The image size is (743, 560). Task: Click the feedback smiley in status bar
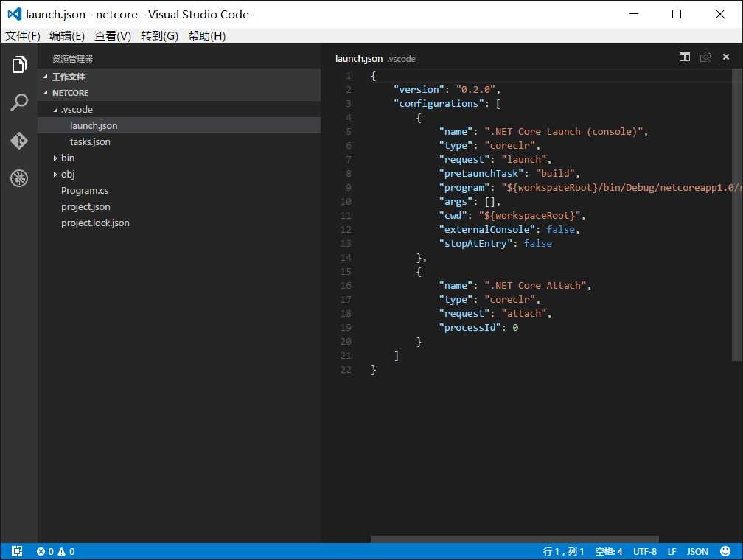(x=725, y=551)
